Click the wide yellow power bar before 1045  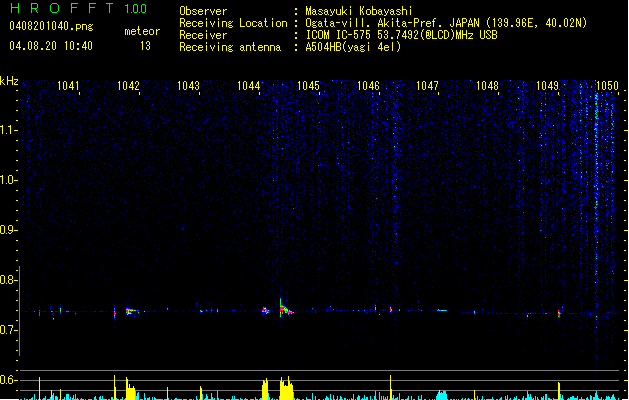pos(286,388)
